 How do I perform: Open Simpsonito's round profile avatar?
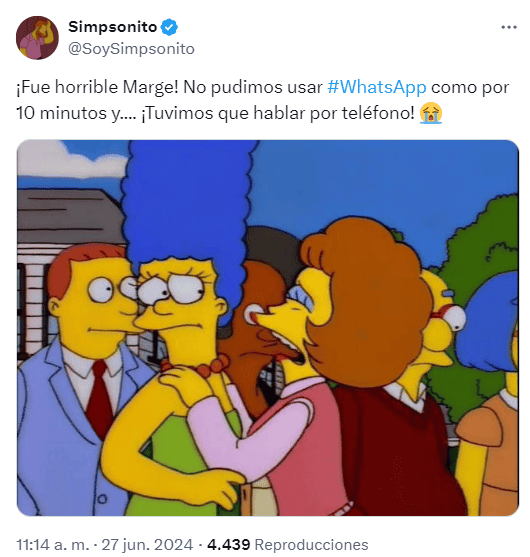click(37, 38)
